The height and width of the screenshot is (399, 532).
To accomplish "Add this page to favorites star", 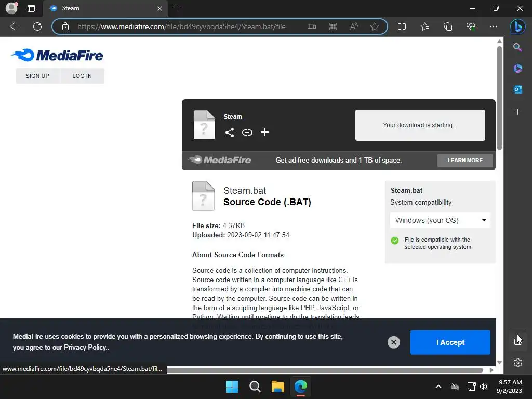I will click(x=375, y=26).
